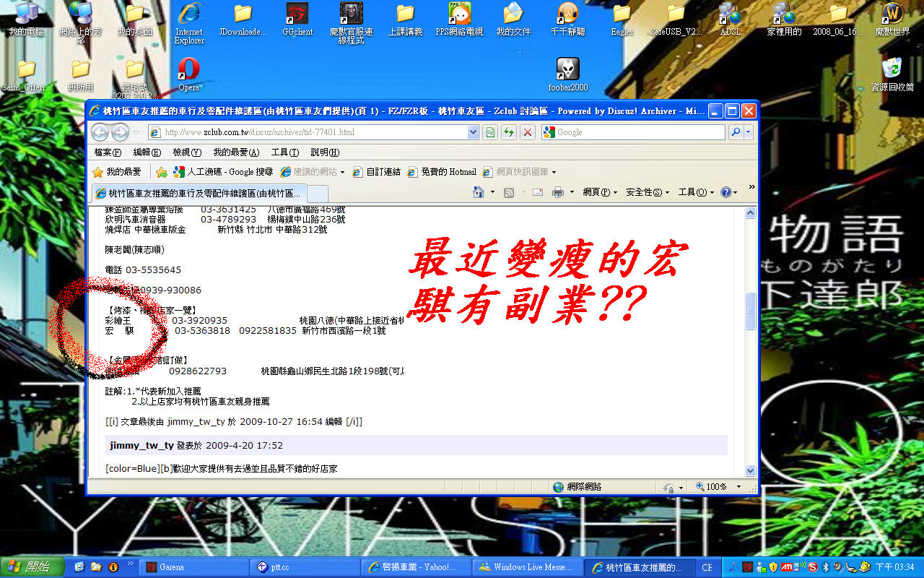Open the 網頁(P) Page dropdown menu

(x=601, y=192)
